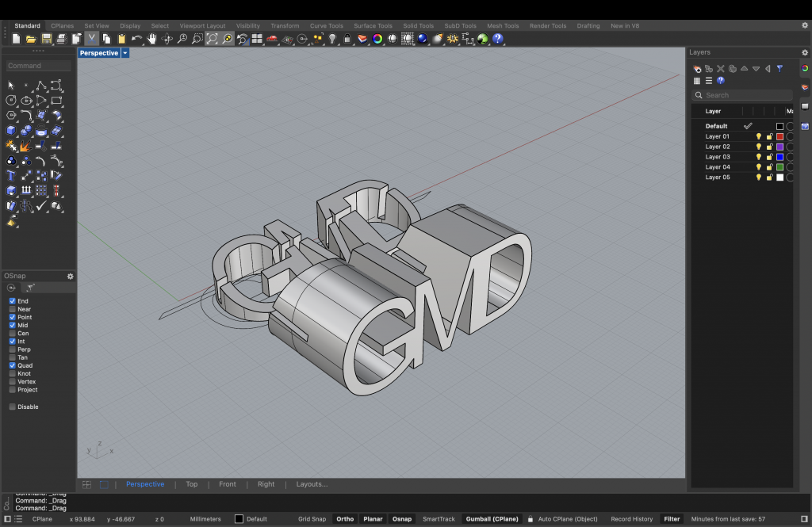
Task: Enable the Near osnap checkbox
Action: pos(13,309)
